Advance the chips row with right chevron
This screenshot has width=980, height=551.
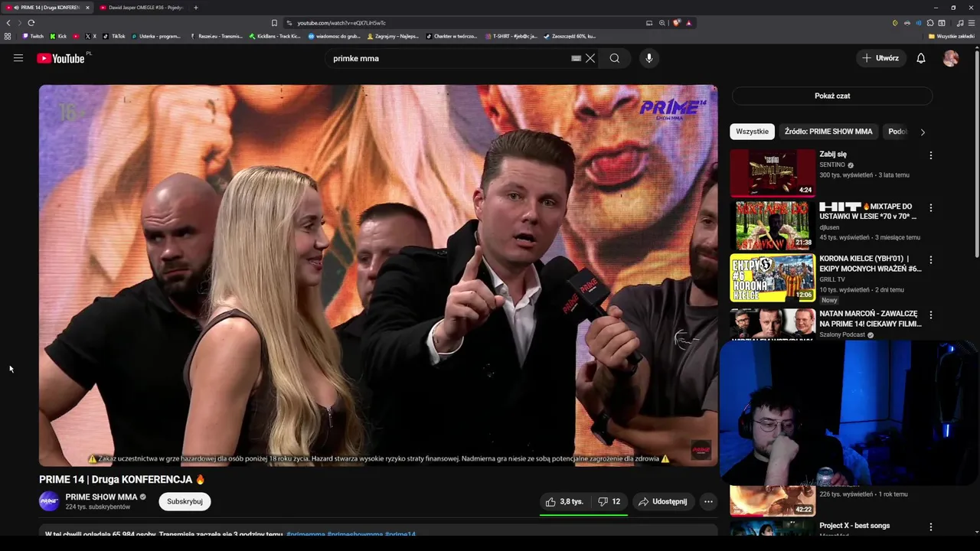923,132
